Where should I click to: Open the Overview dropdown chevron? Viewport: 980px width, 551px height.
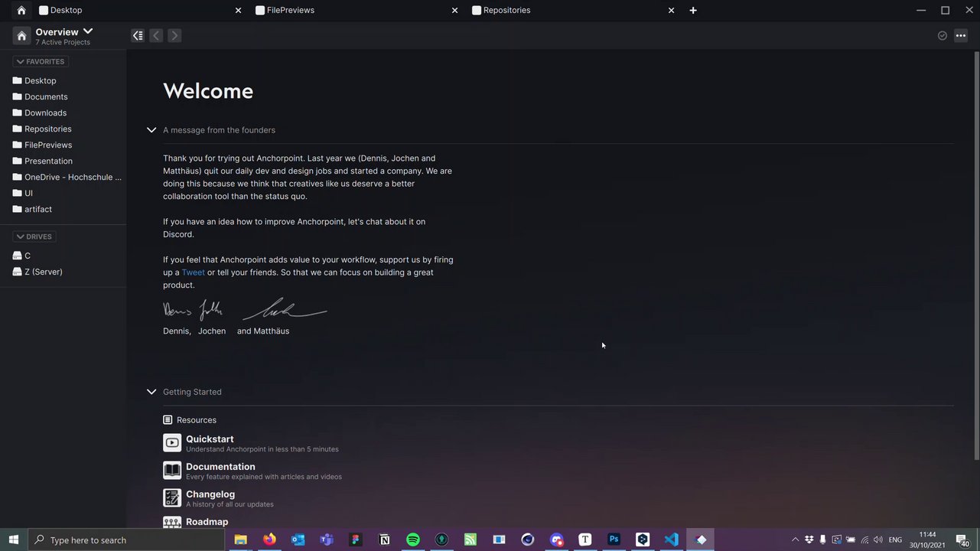coord(88,31)
